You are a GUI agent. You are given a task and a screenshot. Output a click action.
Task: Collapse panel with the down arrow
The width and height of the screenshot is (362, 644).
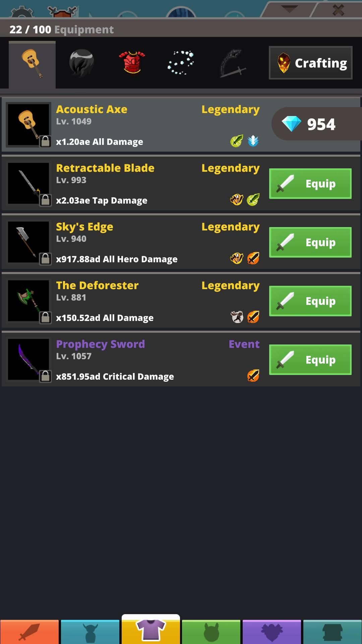289,9
